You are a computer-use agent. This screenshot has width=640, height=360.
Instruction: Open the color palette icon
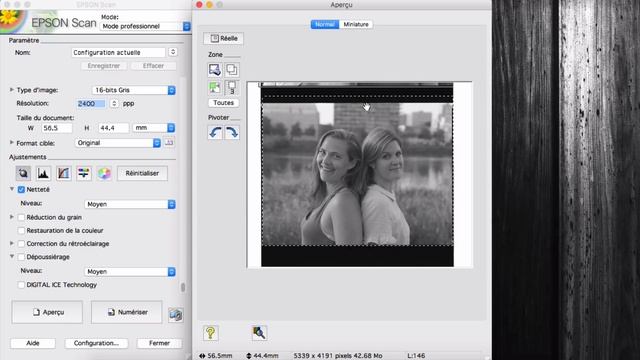104,173
